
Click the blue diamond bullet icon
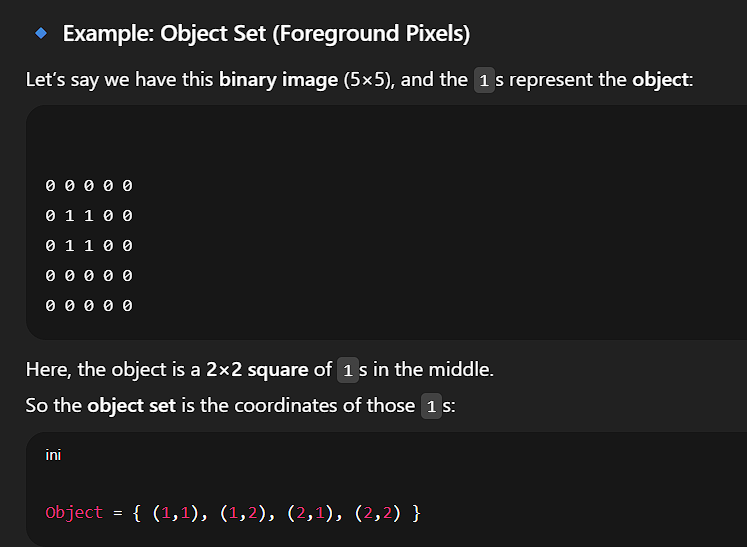[x=40, y=33]
